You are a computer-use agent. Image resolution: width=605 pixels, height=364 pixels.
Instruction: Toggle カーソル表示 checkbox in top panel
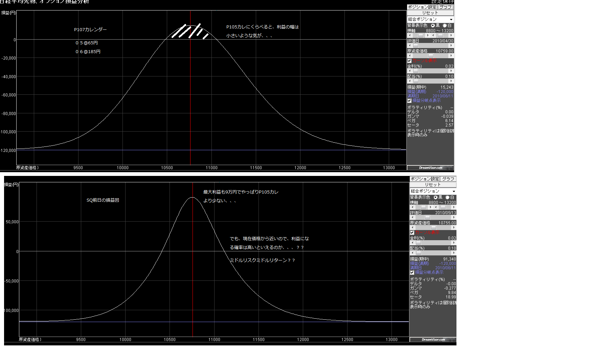point(409,61)
